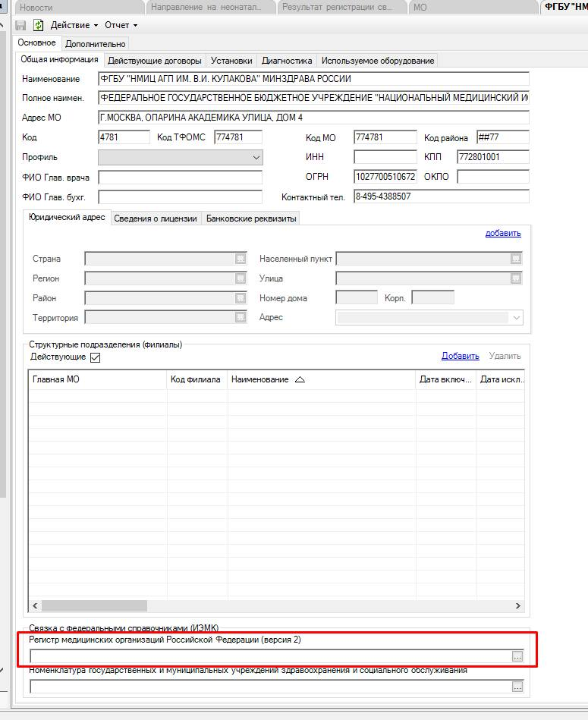Click the Код района field with ##77
Screen dimensions: 588x720
point(502,137)
